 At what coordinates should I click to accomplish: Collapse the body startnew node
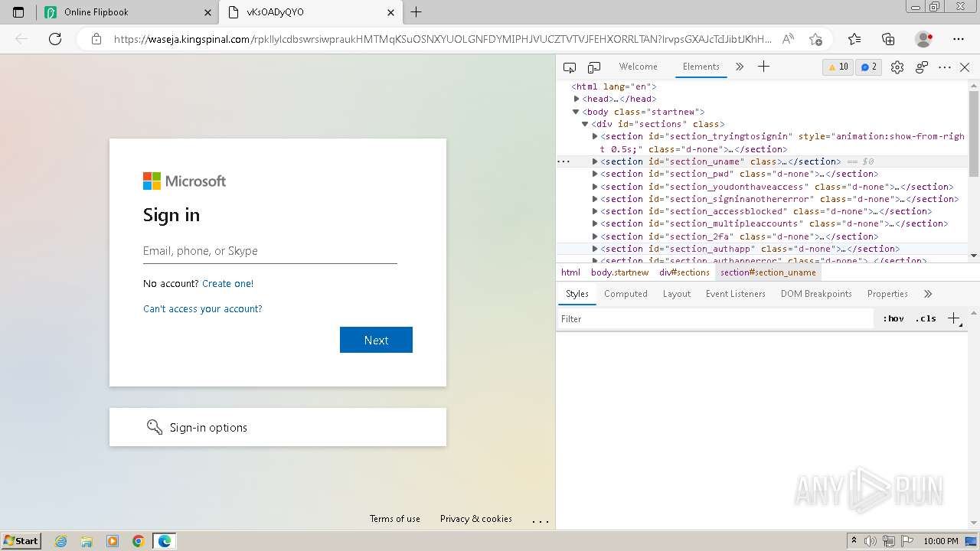point(577,112)
